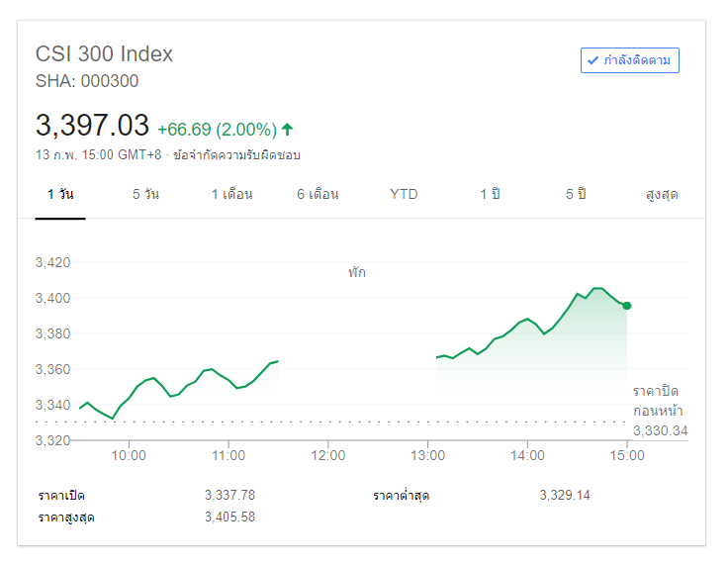Click the green endpoint dot on the chart
Image resolution: width=728 pixels, height=565 pixels.
pyautogui.click(x=627, y=306)
